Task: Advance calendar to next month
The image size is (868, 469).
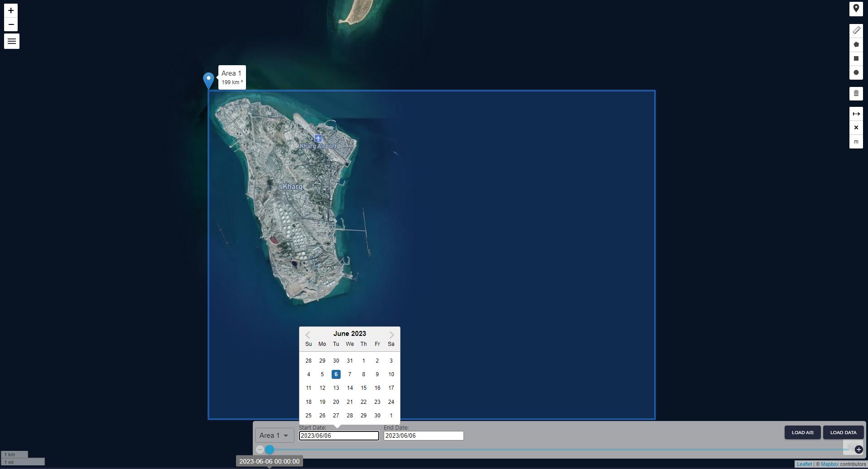Action: [391, 335]
